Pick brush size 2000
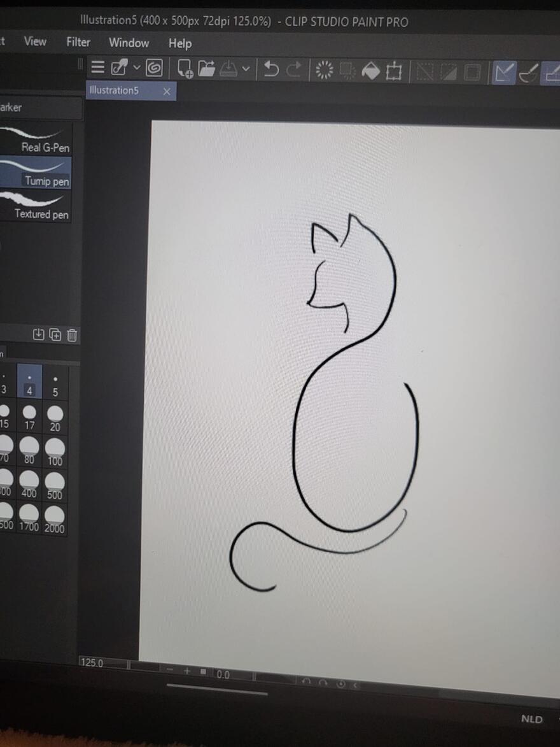 (54, 519)
